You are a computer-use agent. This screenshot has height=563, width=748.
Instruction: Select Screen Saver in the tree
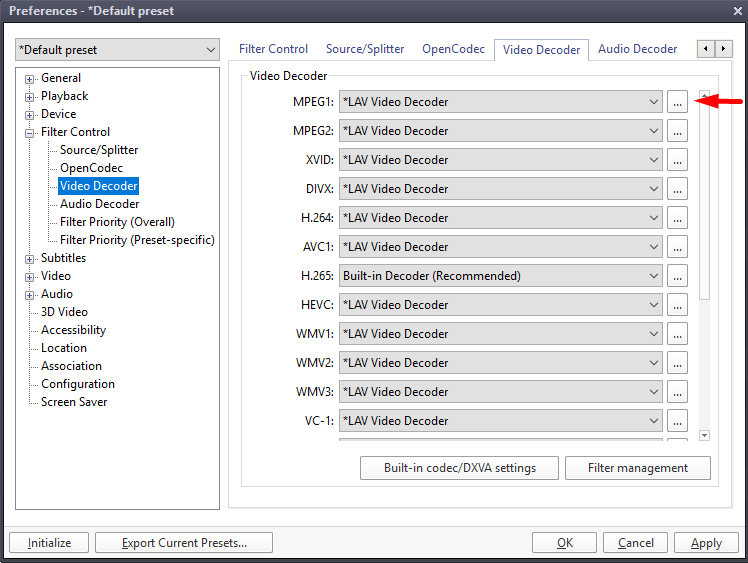pos(74,402)
